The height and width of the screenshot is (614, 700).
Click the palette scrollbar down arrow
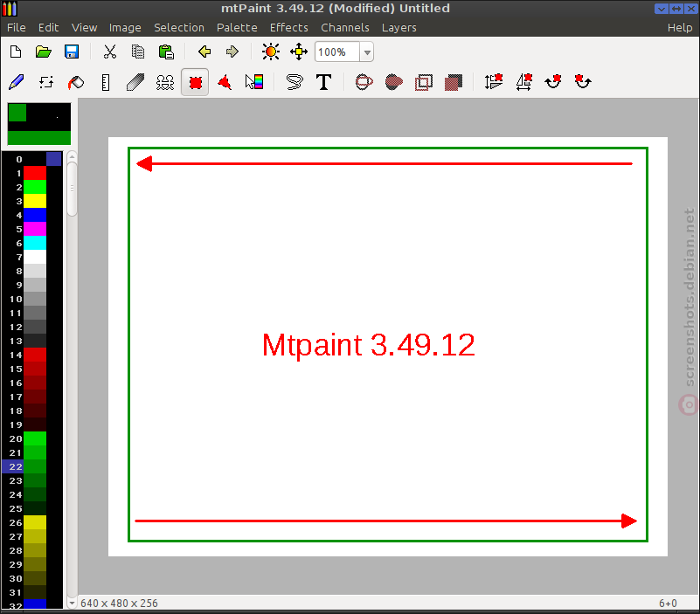pyautogui.click(x=72, y=603)
